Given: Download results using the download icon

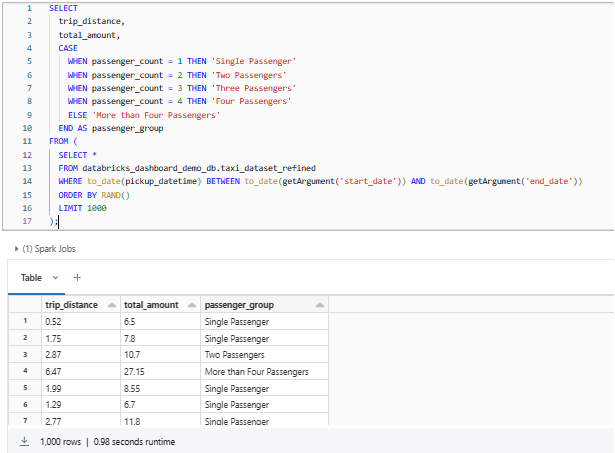Looking at the screenshot, I should pos(24,441).
